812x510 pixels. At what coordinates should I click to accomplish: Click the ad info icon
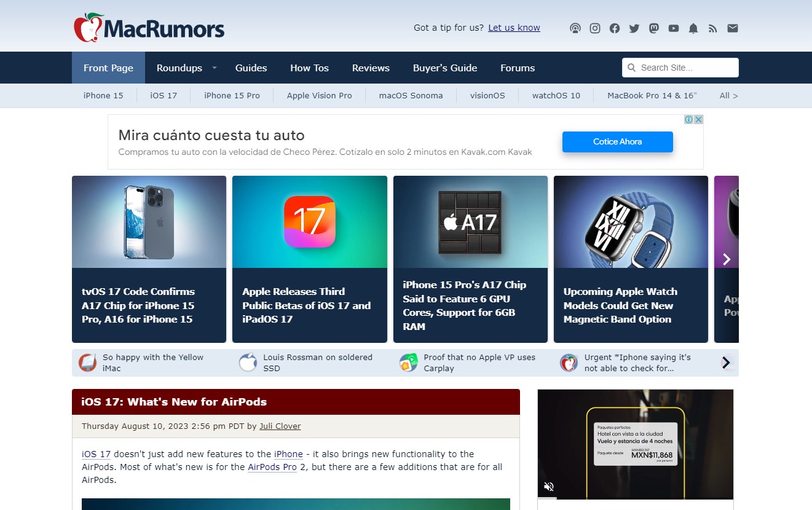pos(689,119)
